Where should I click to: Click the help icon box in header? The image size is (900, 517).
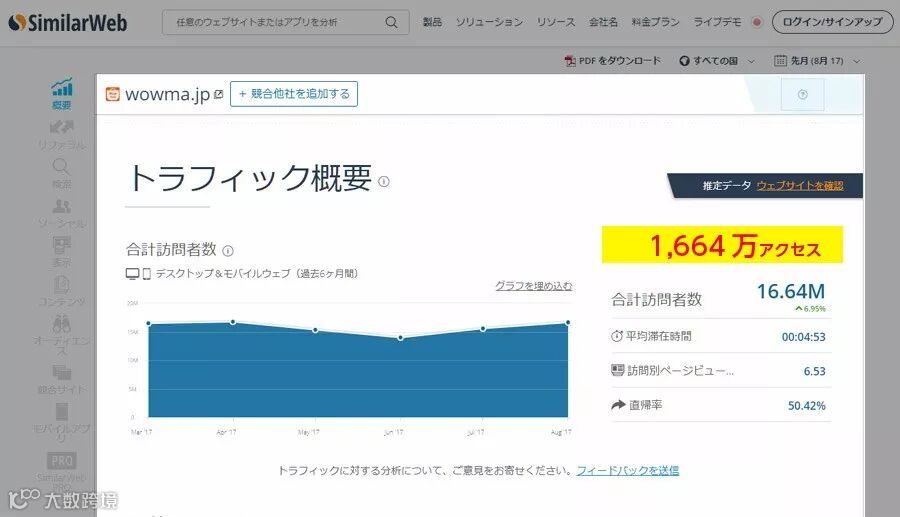pyautogui.click(x=802, y=94)
